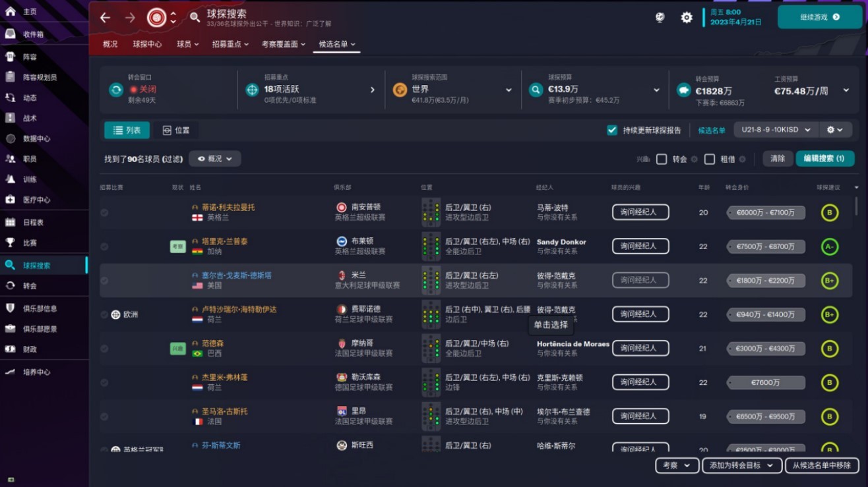This screenshot has width=868, height=487.
Task: Go forward with the right arrow
Action: pos(130,18)
